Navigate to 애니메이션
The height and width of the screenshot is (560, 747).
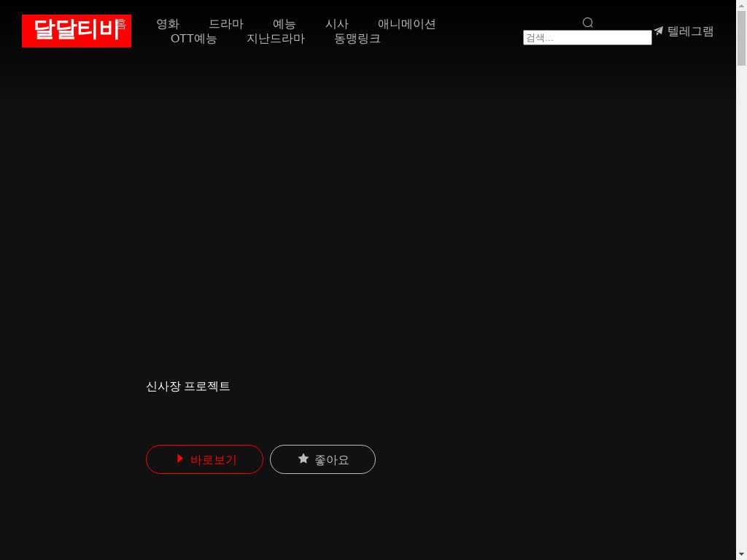pos(407,24)
